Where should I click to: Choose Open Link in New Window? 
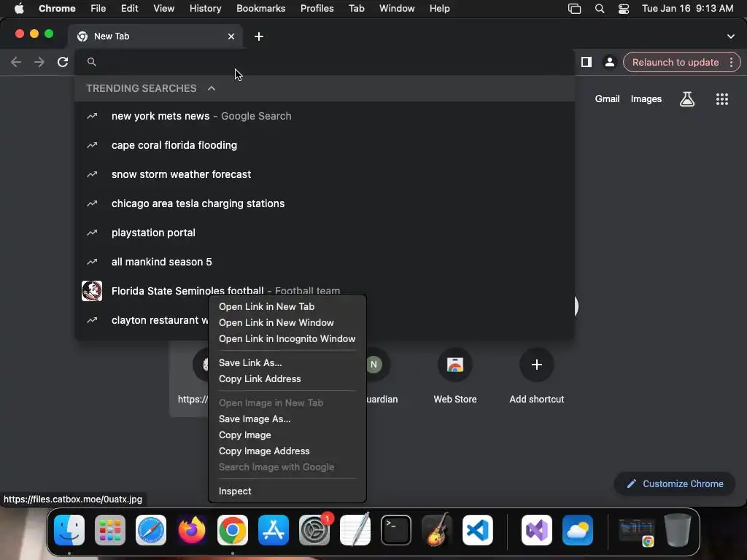click(287, 323)
